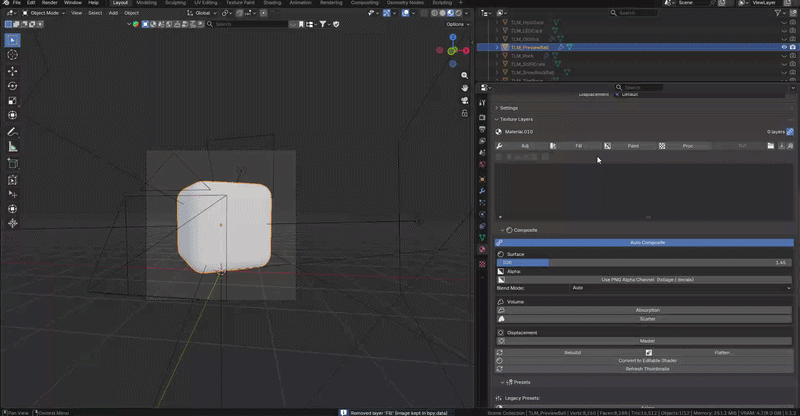Image resolution: width=800 pixels, height=416 pixels.
Task: Select the Annotate tool
Action: [13, 132]
